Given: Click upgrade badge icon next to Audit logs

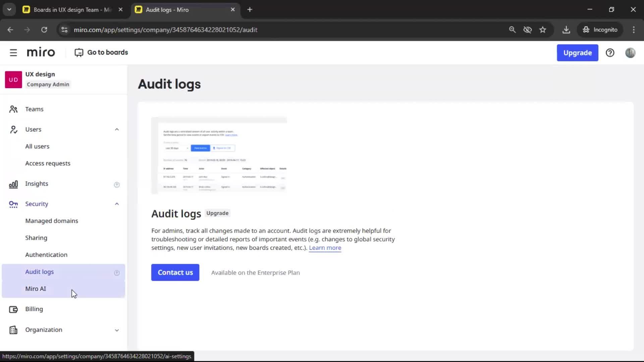Looking at the screenshot, I should click(117, 273).
